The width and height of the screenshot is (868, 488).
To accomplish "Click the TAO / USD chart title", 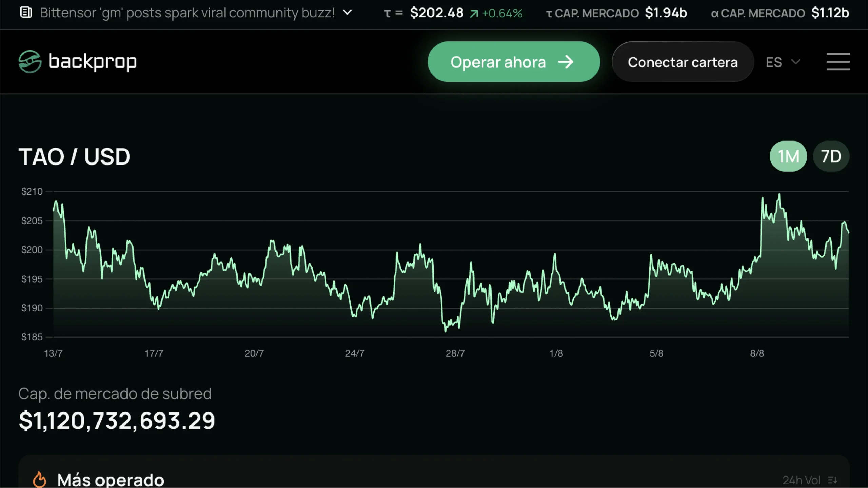I will point(74,157).
